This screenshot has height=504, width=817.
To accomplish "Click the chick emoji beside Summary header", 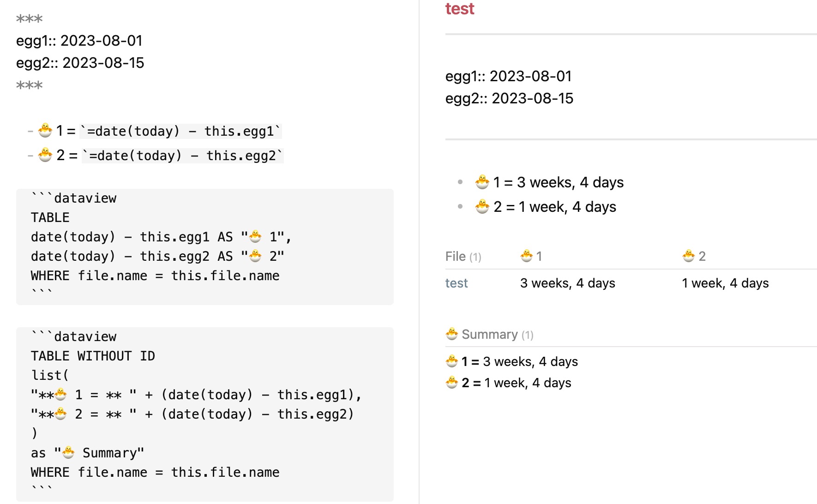I will 452,334.
